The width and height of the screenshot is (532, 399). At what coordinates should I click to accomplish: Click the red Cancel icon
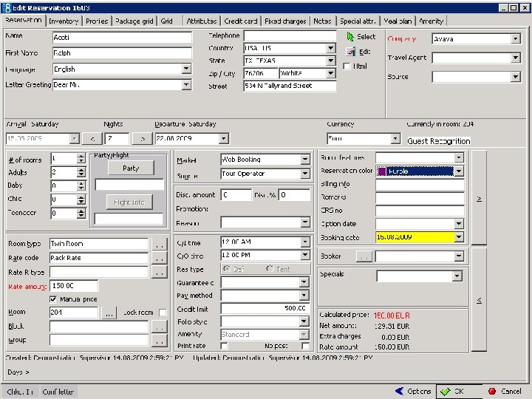[492, 391]
